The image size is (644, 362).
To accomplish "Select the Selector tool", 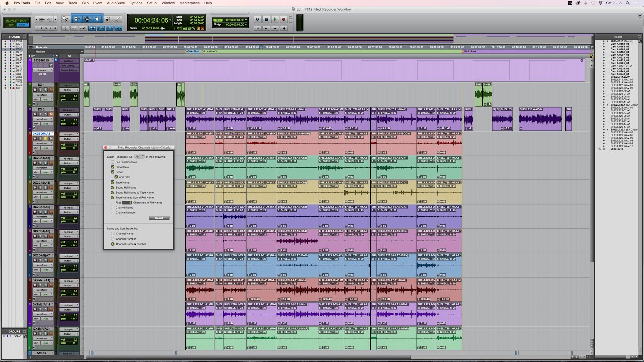I will tap(87, 19).
